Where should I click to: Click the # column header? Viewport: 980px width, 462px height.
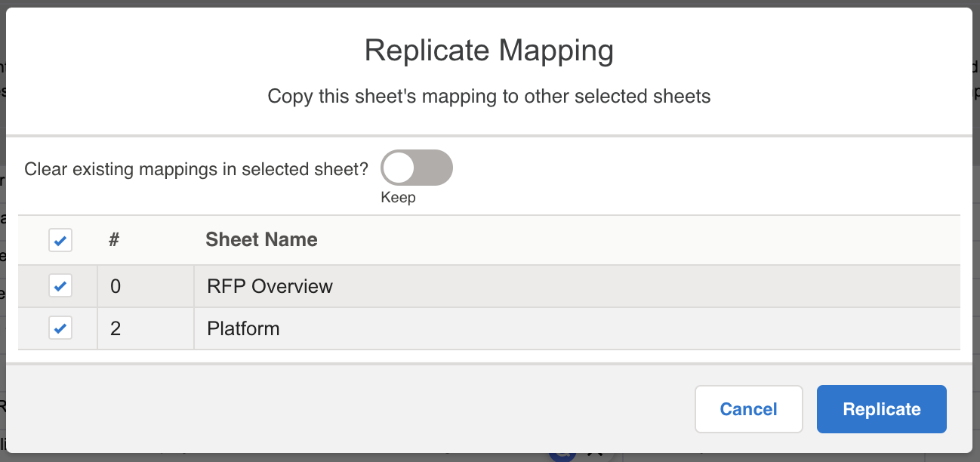tap(115, 240)
